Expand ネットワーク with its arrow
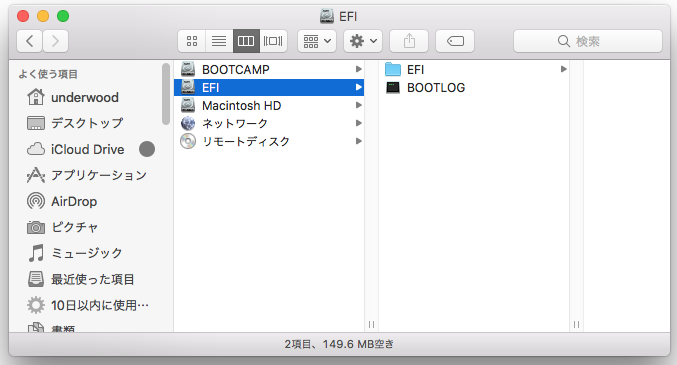677x365 pixels. [x=358, y=124]
